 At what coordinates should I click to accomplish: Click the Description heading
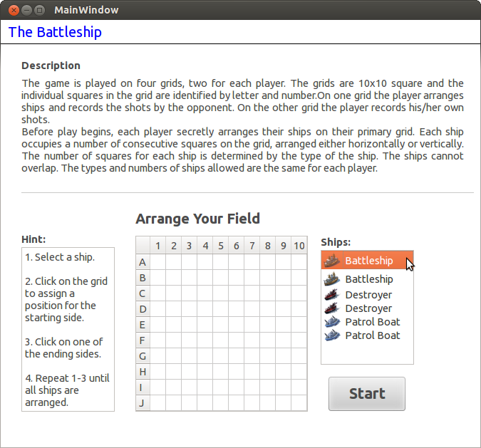pos(51,66)
